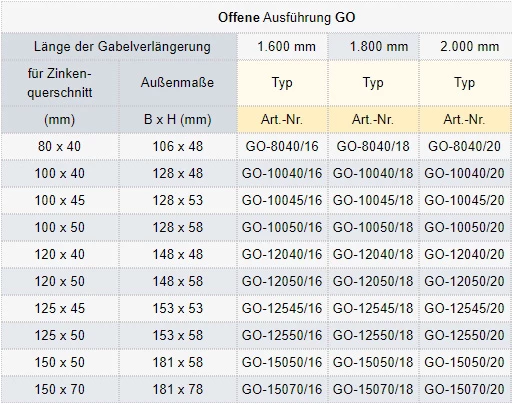Select article number GO-10040/20
The width and height of the screenshot is (512, 404).
(464, 173)
